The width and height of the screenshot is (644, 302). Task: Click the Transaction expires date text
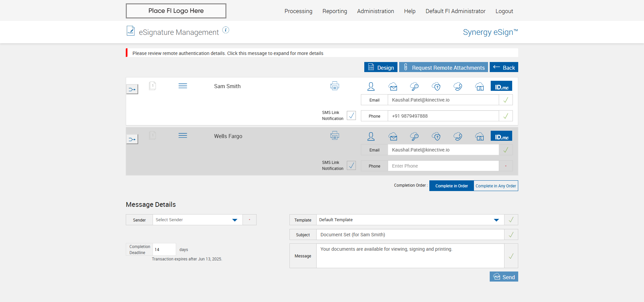point(187,259)
